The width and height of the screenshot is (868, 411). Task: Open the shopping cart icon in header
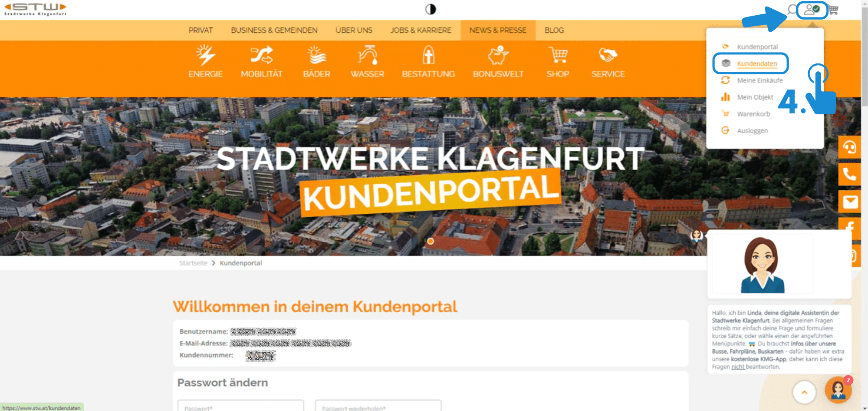tap(833, 10)
